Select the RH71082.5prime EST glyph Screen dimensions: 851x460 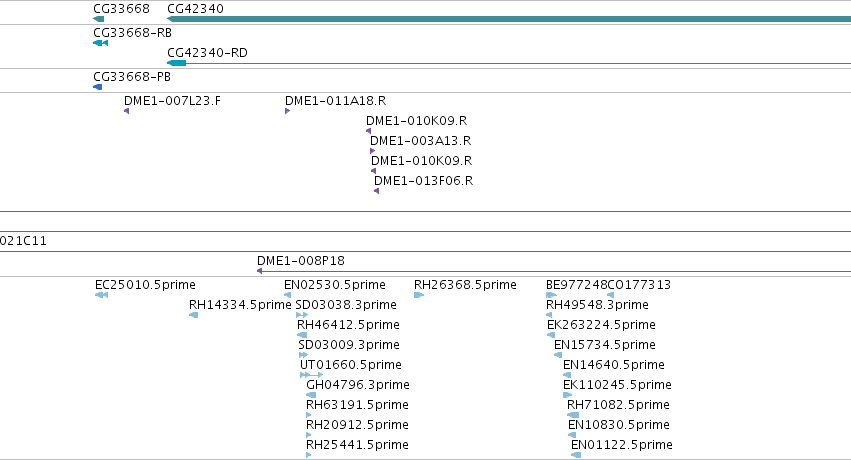click(x=573, y=415)
